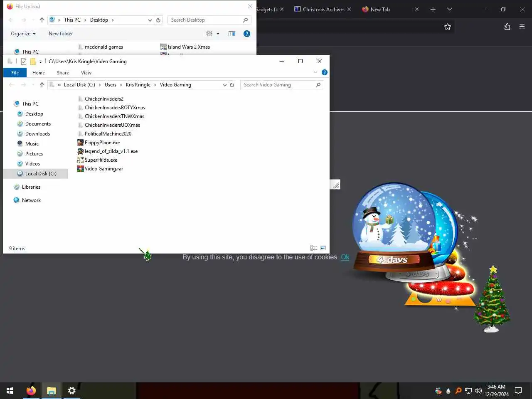The height and width of the screenshot is (399, 532).
Task: Close the New Tab tab
Action: click(417, 9)
